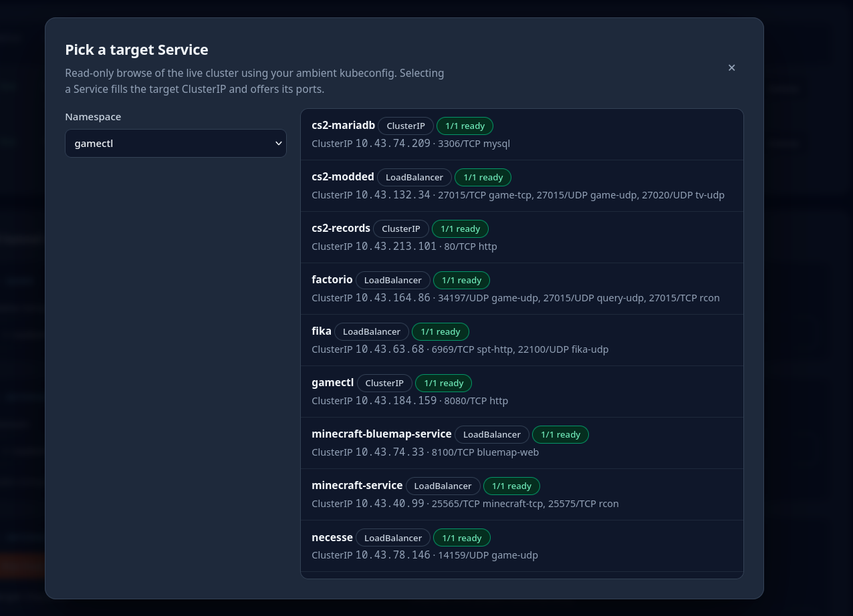Click the 27020/UDP tv-udp port text
The image size is (853, 616).
[683, 195]
